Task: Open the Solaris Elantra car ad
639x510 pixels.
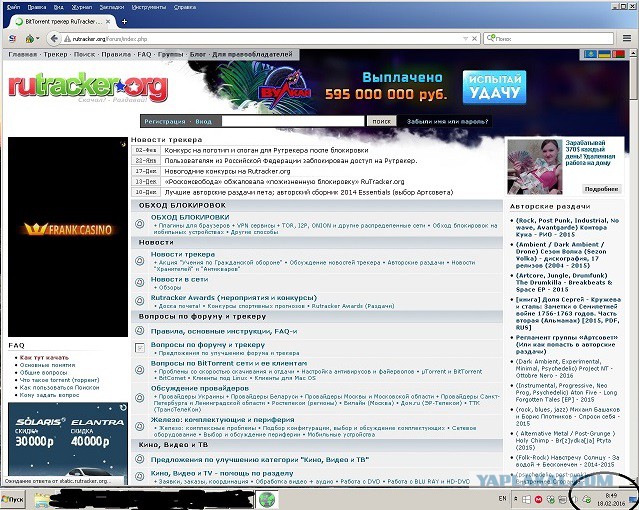Action: 68,439
